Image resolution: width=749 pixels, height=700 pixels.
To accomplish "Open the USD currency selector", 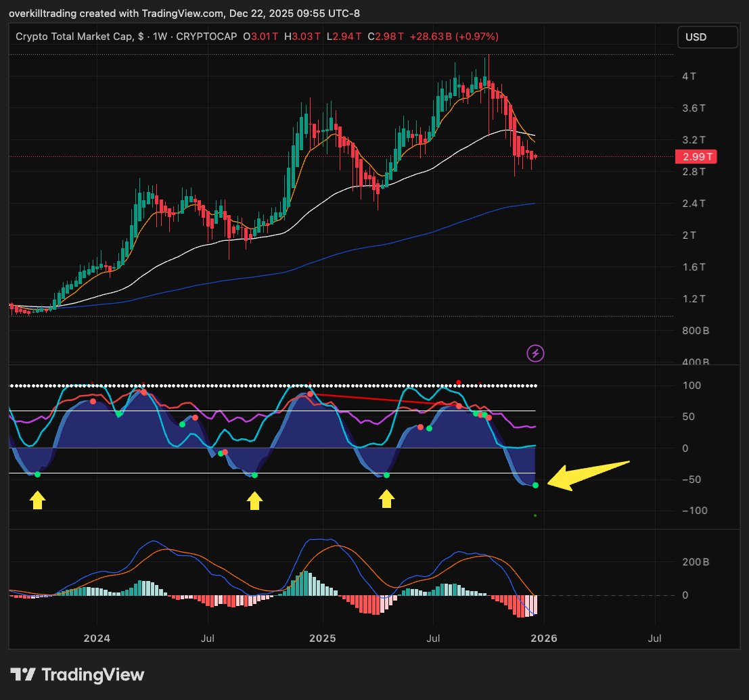I will tap(708, 37).
